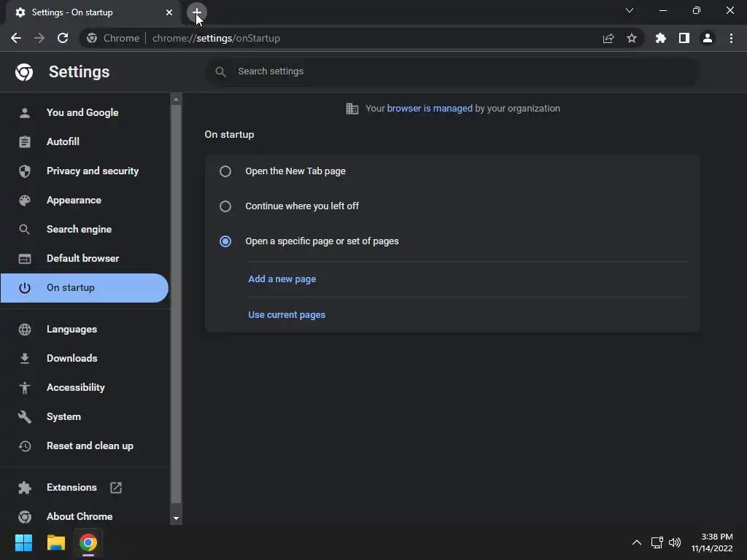
Task: Toggle the side panel icon
Action: (684, 38)
